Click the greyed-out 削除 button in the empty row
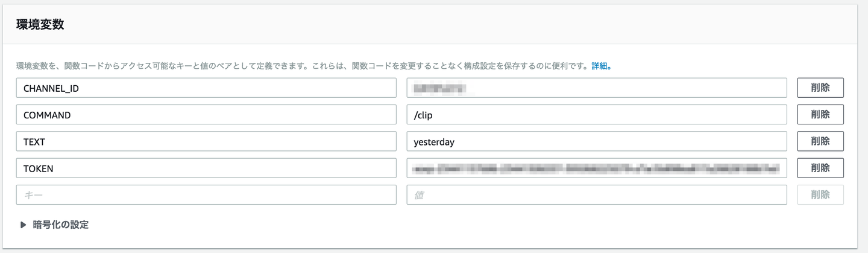Screen dimensions: 868x253 (x=820, y=195)
